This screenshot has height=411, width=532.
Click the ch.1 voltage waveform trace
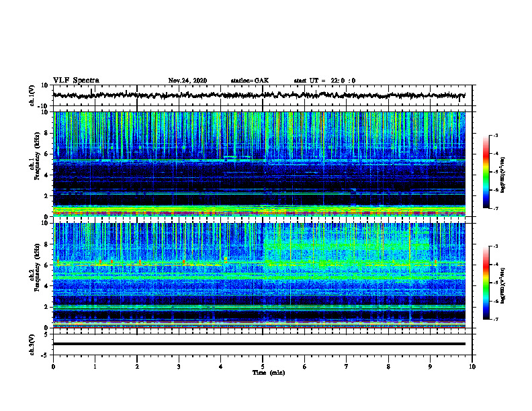pyautogui.click(x=259, y=95)
